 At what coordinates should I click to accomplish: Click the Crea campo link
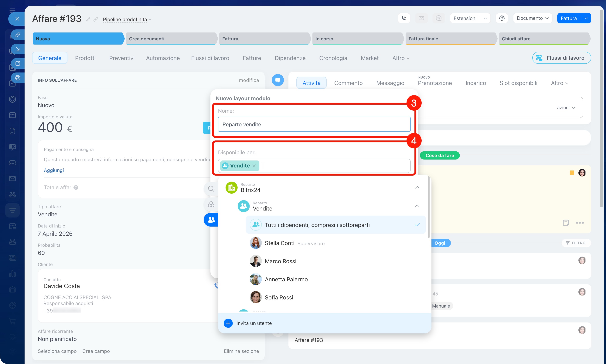(x=96, y=351)
